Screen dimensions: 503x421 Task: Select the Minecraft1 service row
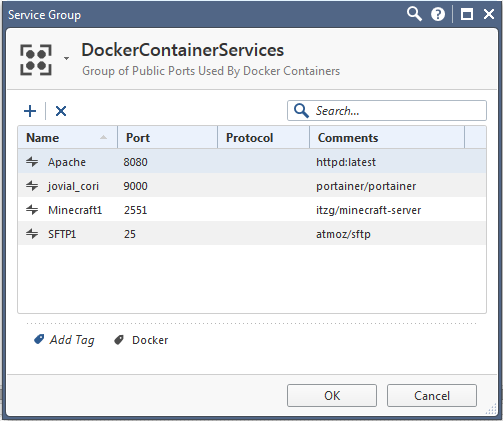[x=252, y=210]
